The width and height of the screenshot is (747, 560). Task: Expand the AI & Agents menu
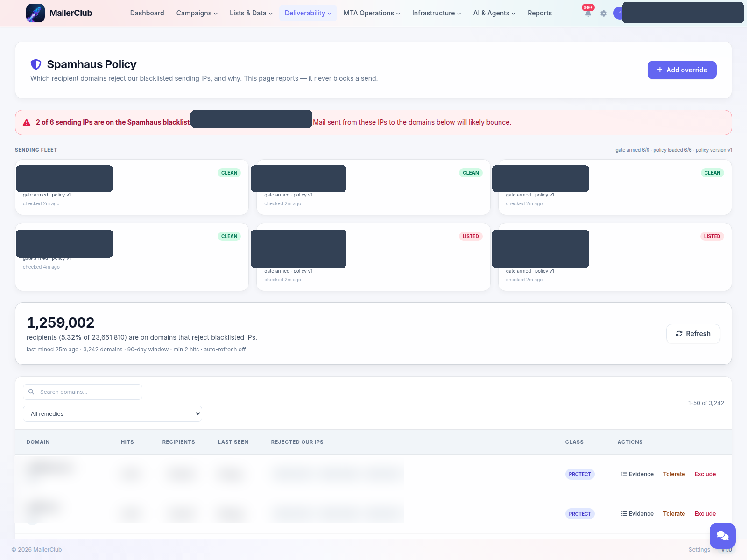click(x=494, y=13)
